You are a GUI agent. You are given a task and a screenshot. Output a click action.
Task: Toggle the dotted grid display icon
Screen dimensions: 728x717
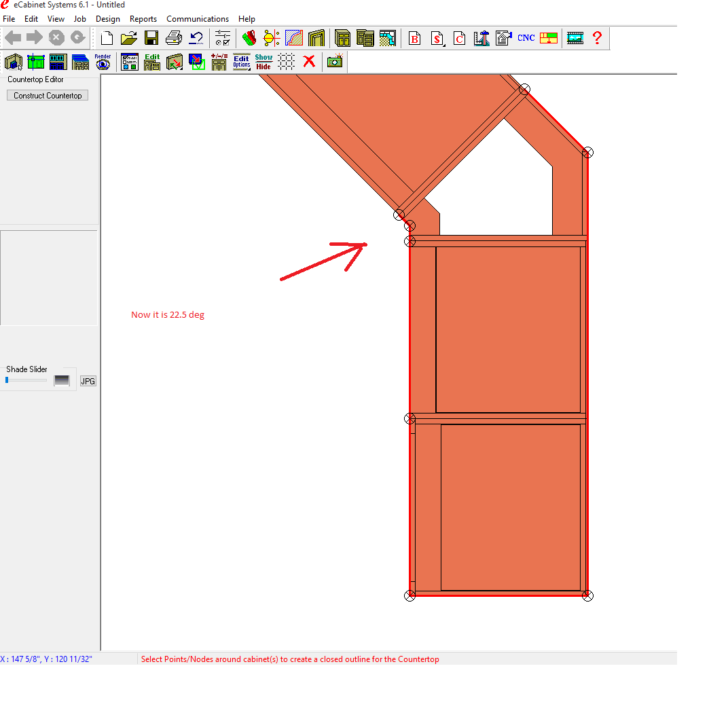[287, 62]
